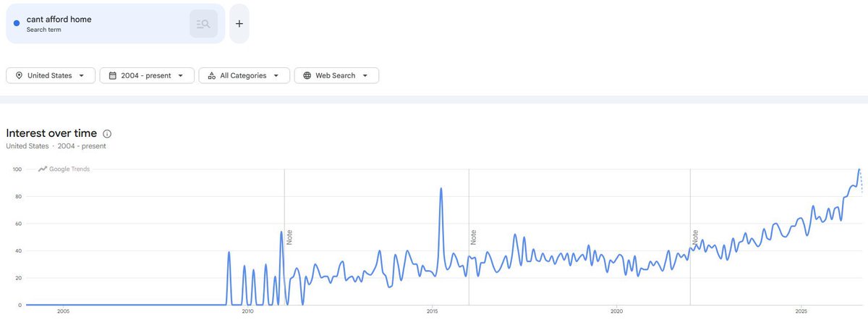
Task: Click the blue dot beside search term
Action: coord(17,23)
